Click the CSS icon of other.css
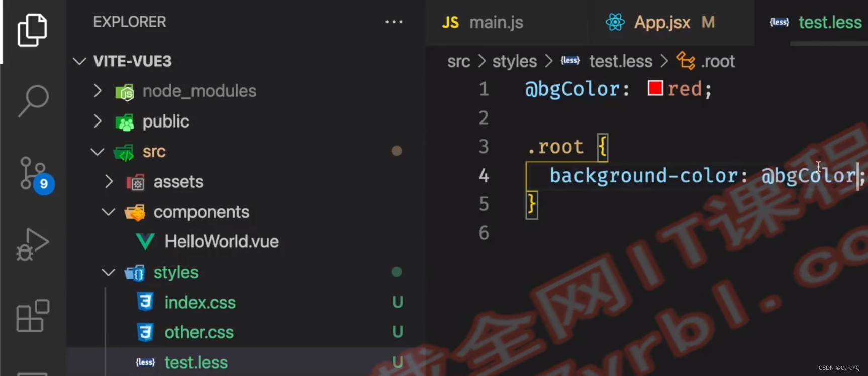Image resolution: width=868 pixels, height=376 pixels. pyautogui.click(x=145, y=332)
